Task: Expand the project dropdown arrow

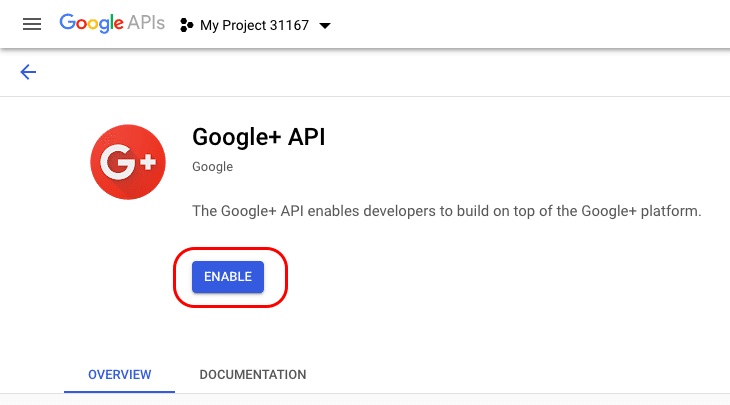Action: click(325, 26)
